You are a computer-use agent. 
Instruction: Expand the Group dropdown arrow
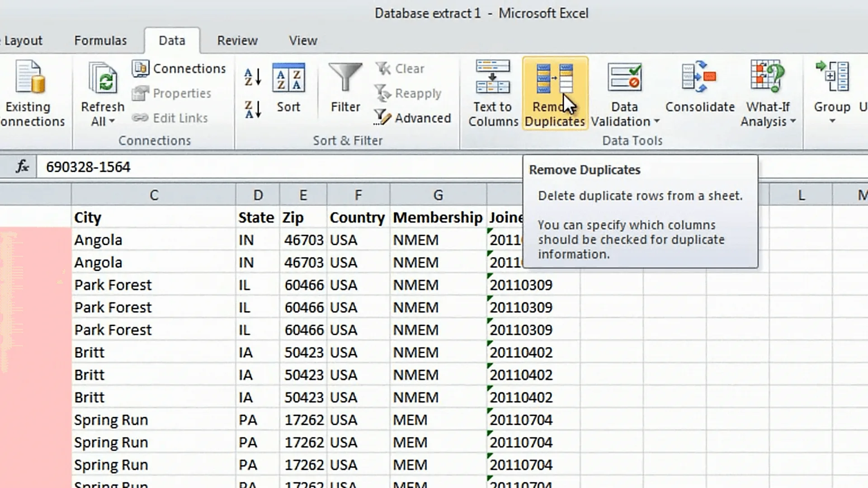point(832,121)
